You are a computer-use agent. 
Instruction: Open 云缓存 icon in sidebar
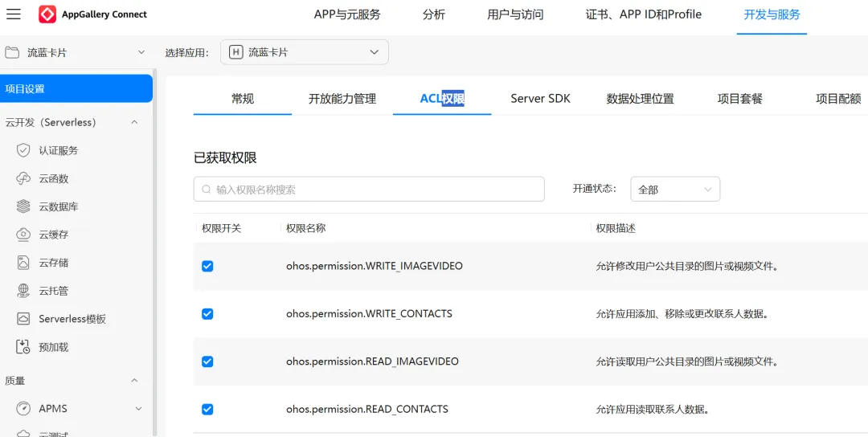(23, 235)
